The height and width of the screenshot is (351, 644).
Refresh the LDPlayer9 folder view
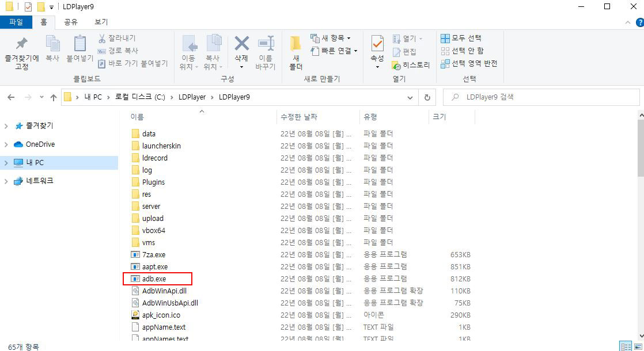click(427, 97)
